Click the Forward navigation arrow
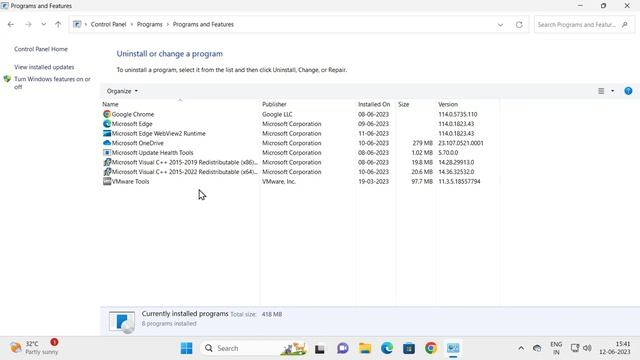The width and height of the screenshot is (640, 360). (x=28, y=24)
